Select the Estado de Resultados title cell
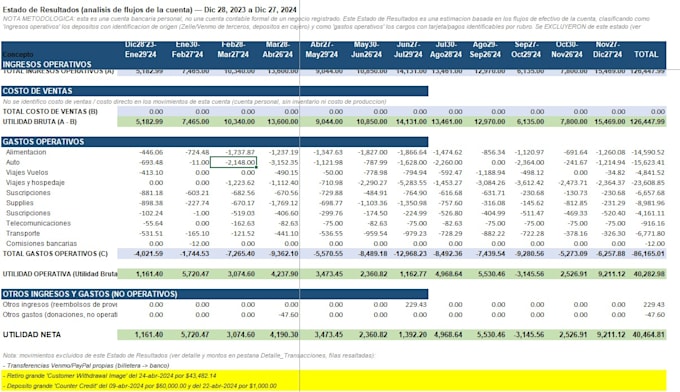The height and width of the screenshot is (392, 680). 150,10
